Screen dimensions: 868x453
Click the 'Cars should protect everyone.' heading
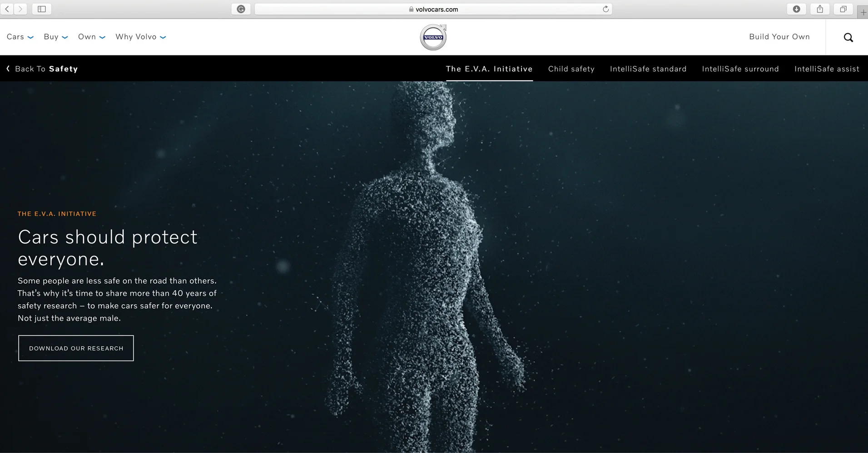108,248
